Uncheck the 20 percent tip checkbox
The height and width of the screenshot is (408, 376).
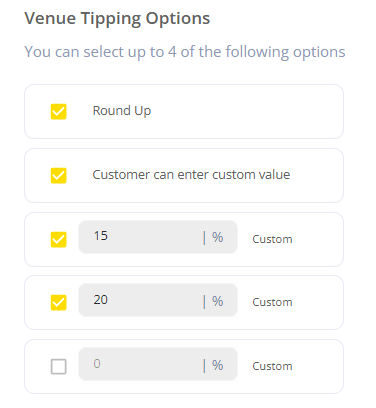point(59,302)
